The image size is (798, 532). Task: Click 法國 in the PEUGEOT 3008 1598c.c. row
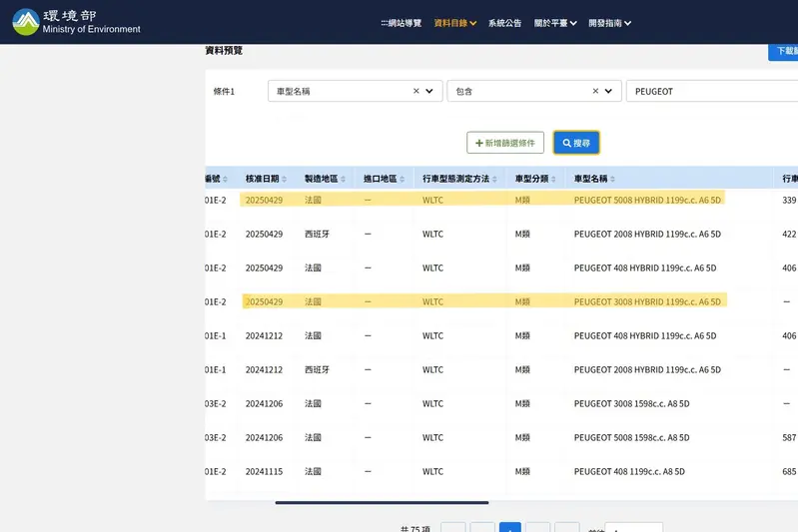coord(313,403)
